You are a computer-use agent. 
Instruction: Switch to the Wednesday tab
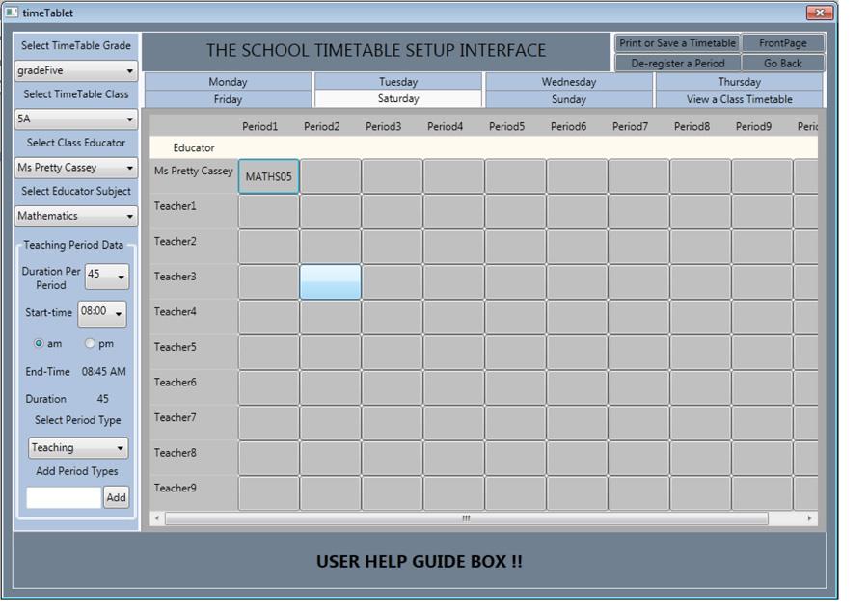tap(568, 82)
